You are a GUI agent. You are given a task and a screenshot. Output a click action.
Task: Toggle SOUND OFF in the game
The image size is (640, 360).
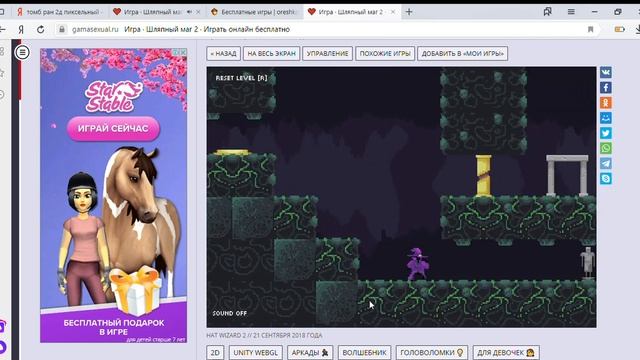pos(229,313)
